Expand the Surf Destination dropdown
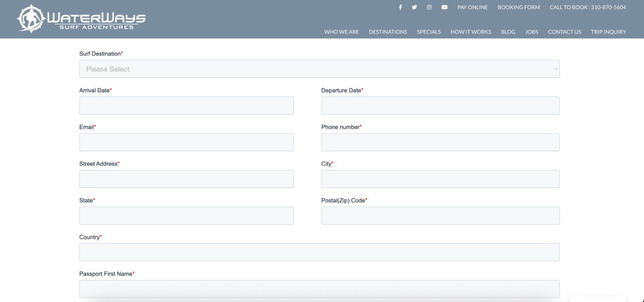This screenshot has width=644, height=302. pos(319,69)
